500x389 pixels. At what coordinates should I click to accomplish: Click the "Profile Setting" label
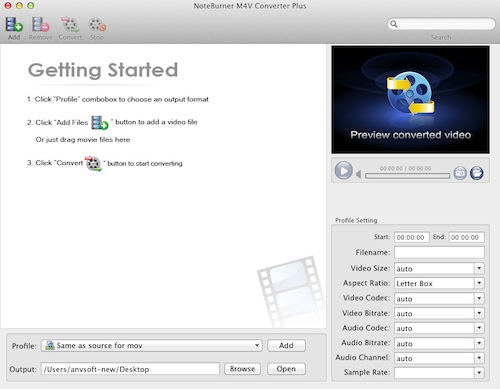[356, 220]
